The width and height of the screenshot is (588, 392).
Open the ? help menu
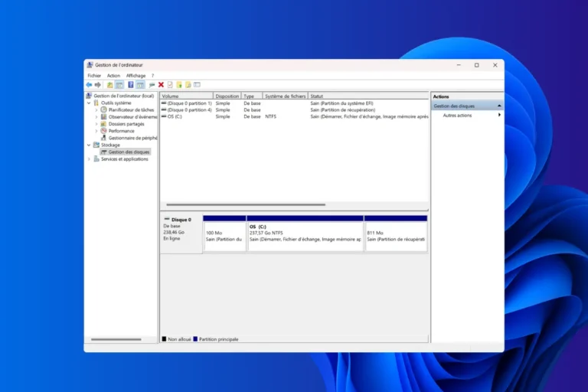[x=152, y=75]
